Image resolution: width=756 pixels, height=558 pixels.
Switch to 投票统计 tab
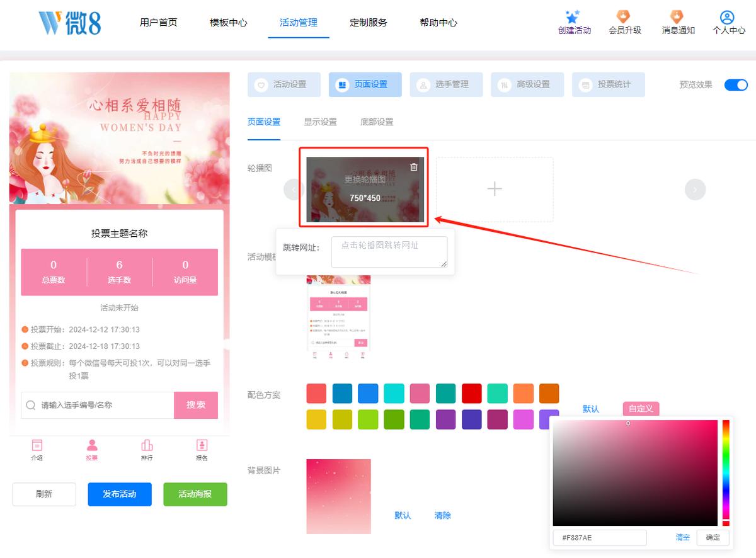(x=609, y=84)
